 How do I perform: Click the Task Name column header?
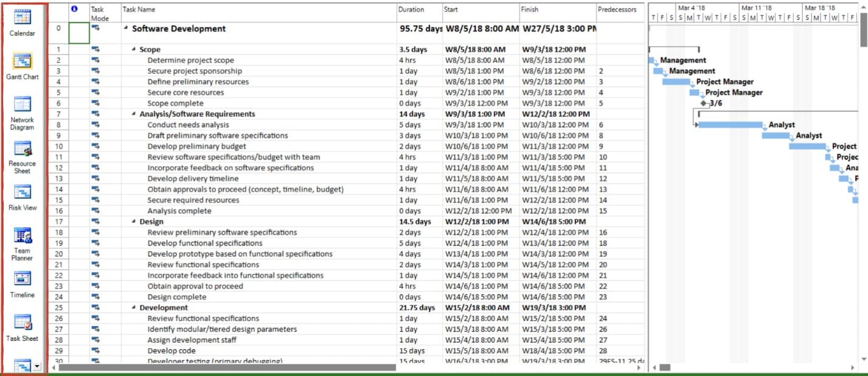tap(258, 13)
